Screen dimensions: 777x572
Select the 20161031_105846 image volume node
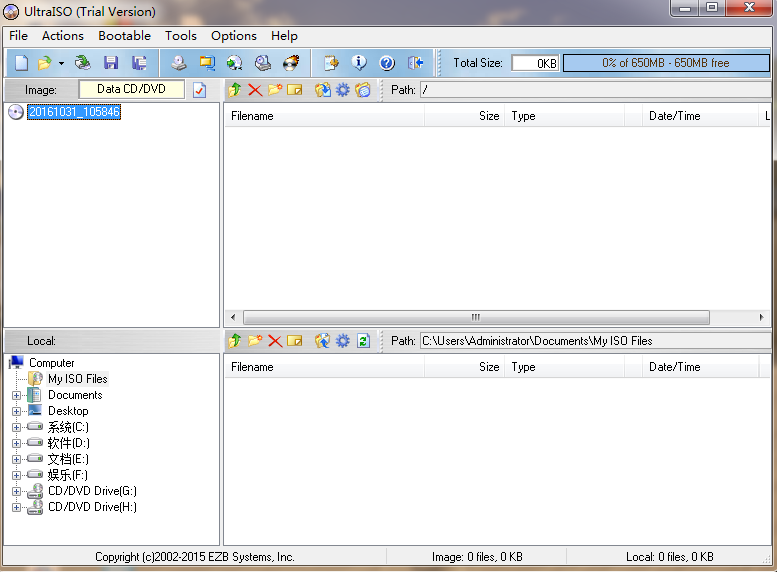pos(74,112)
